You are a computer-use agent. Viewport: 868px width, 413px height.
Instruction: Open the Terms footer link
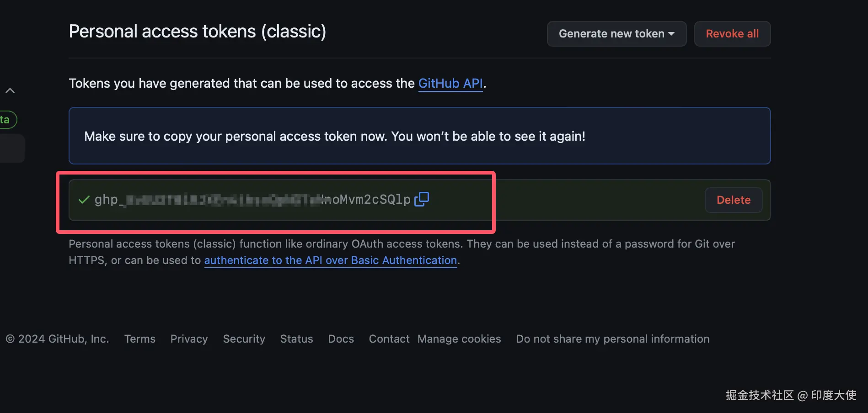[x=139, y=339]
